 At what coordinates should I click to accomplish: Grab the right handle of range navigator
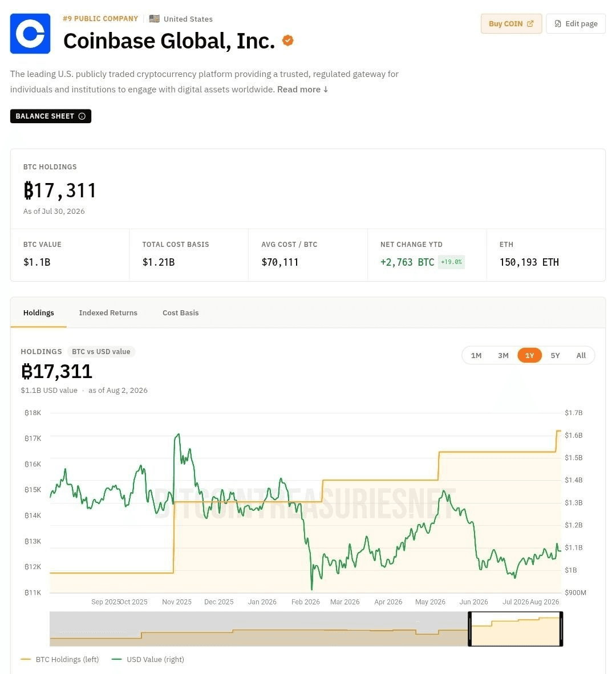561,629
